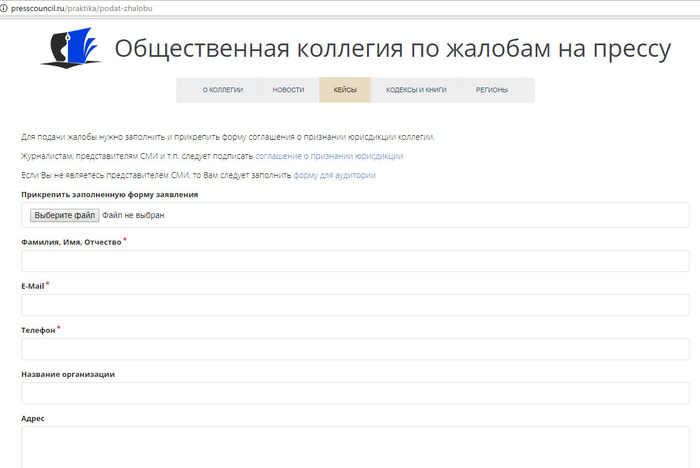The image size is (700, 468).
Task: Click the 'Файл не выбран' file status text
Action: [x=133, y=215]
